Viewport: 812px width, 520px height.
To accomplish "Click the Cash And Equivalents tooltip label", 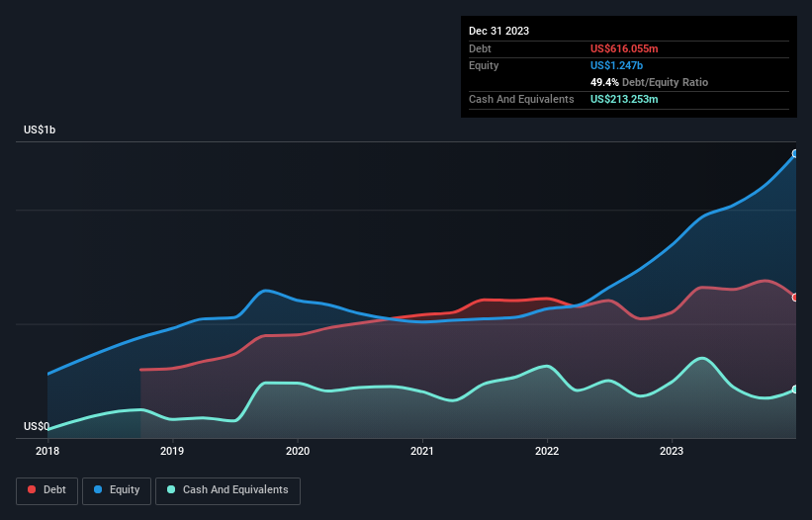I will [x=521, y=99].
